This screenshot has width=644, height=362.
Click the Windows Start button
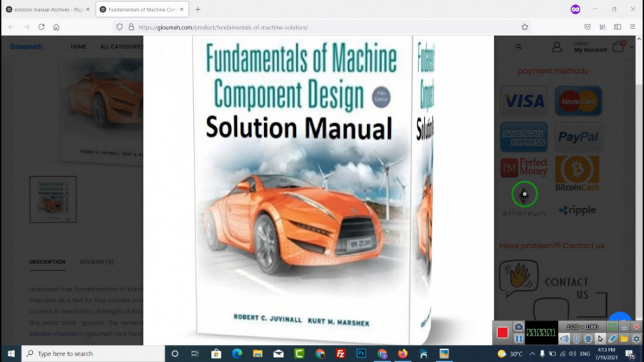pyautogui.click(x=11, y=353)
